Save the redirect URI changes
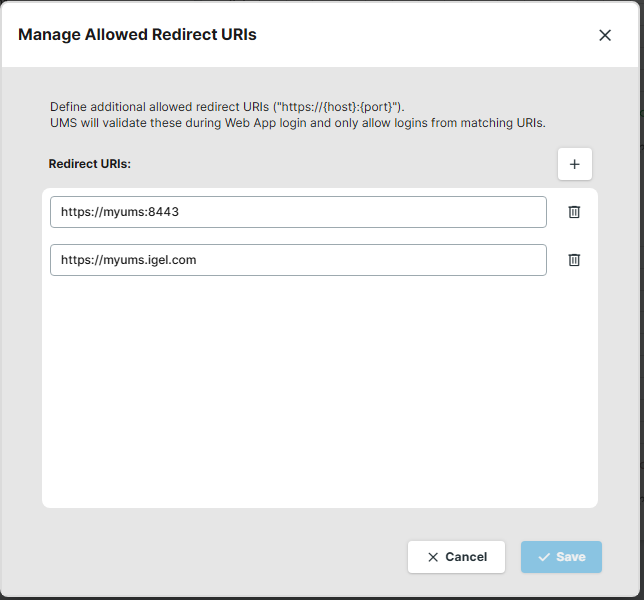 tap(560, 557)
